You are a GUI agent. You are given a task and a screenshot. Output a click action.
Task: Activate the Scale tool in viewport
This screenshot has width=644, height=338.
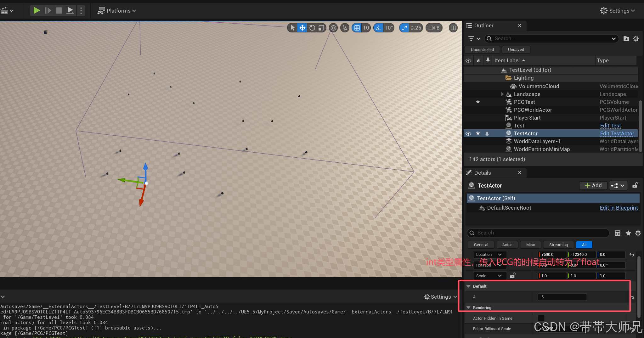pyautogui.click(x=321, y=28)
